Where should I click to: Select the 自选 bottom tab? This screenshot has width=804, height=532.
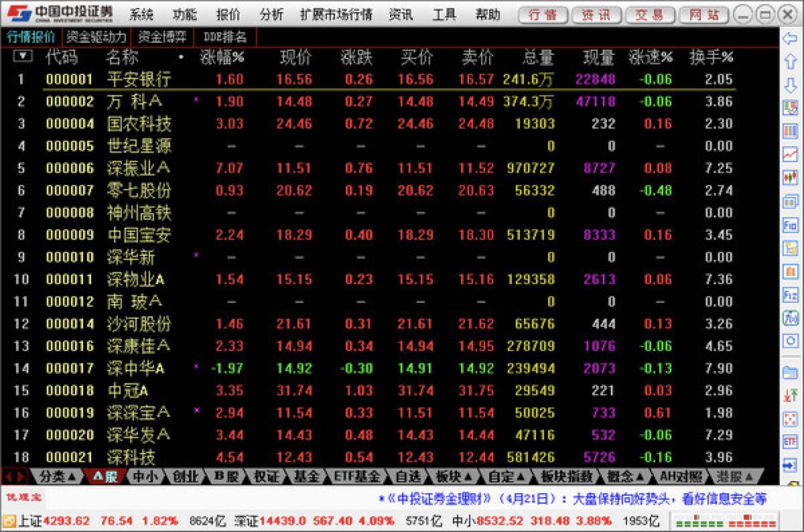407,476
